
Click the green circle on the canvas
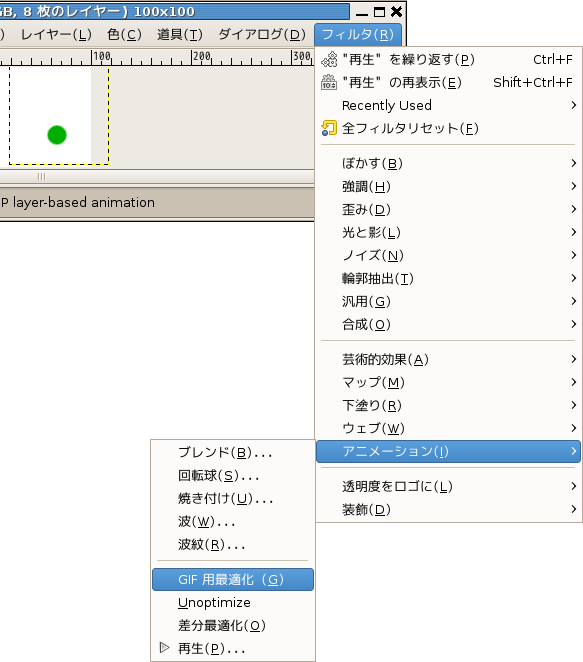[x=57, y=135]
